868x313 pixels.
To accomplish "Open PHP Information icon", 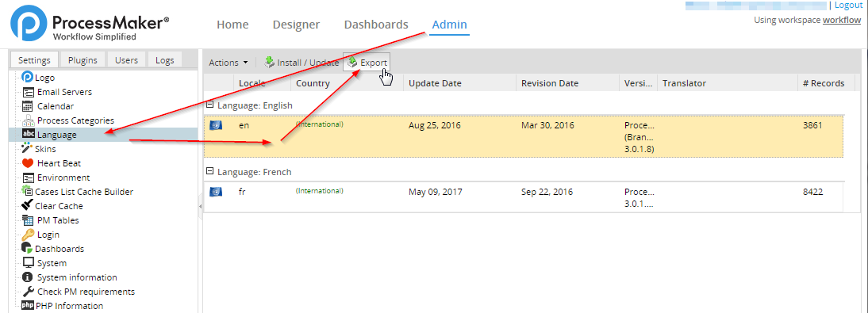I will point(28,306).
